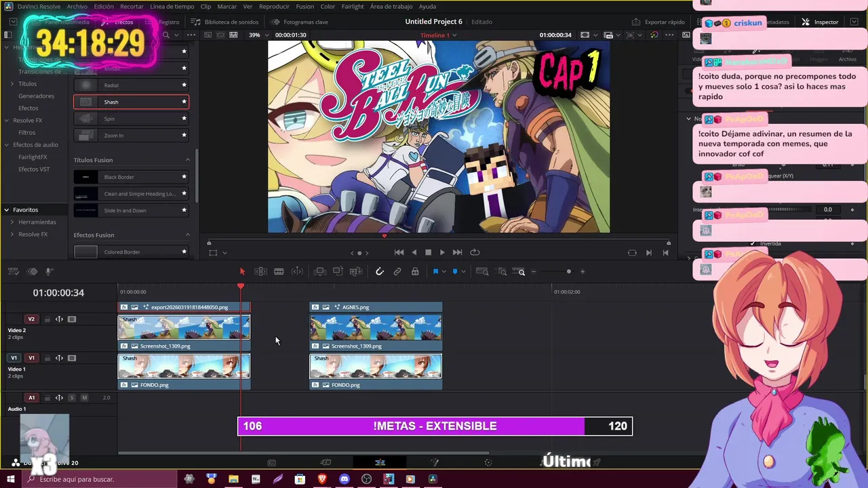The width and height of the screenshot is (868, 488).
Task: Click the Replace Clip icon in timeline toolbar
Action: [356, 271]
